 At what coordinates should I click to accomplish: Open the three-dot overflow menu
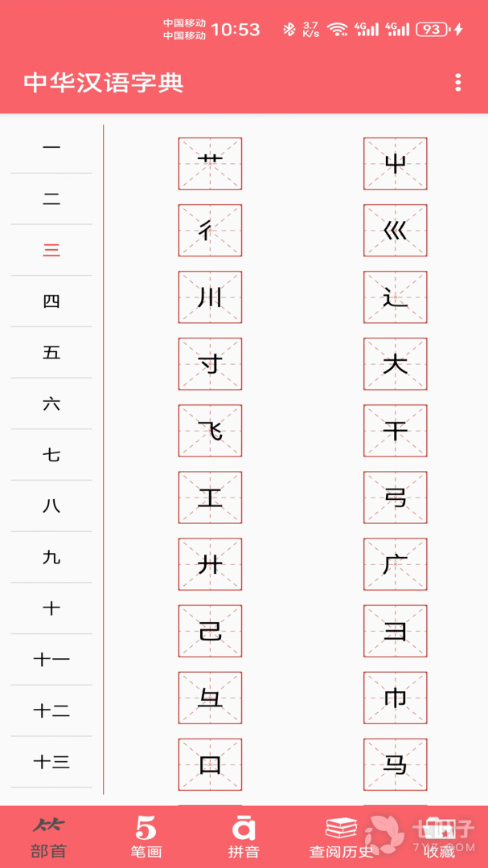tap(457, 83)
